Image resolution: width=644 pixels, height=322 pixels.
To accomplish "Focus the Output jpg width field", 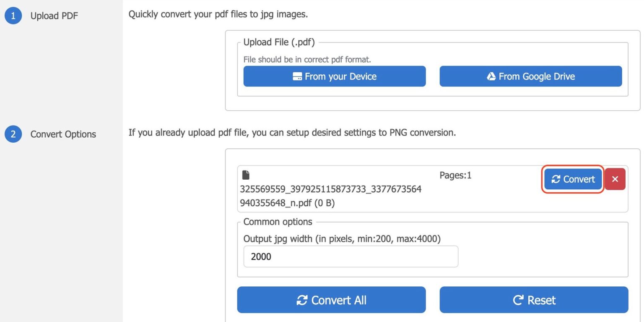I will (x=351, y=257).
